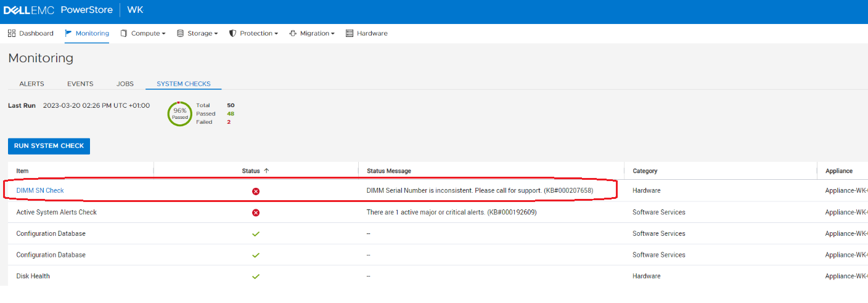Click red failed icon for Active System Alerts
868x303 pixels.
(x=256, y=212)
